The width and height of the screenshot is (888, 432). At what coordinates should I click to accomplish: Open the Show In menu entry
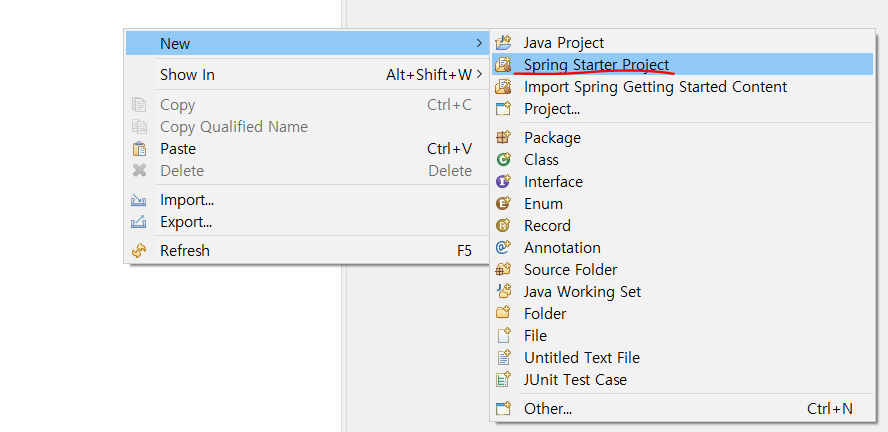point(306,74)
